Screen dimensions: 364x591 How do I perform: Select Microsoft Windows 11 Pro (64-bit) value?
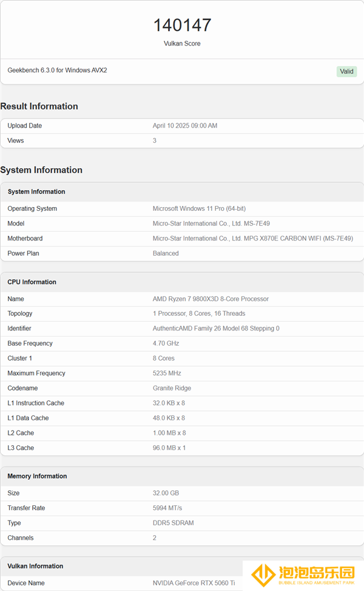coord(199,208)
